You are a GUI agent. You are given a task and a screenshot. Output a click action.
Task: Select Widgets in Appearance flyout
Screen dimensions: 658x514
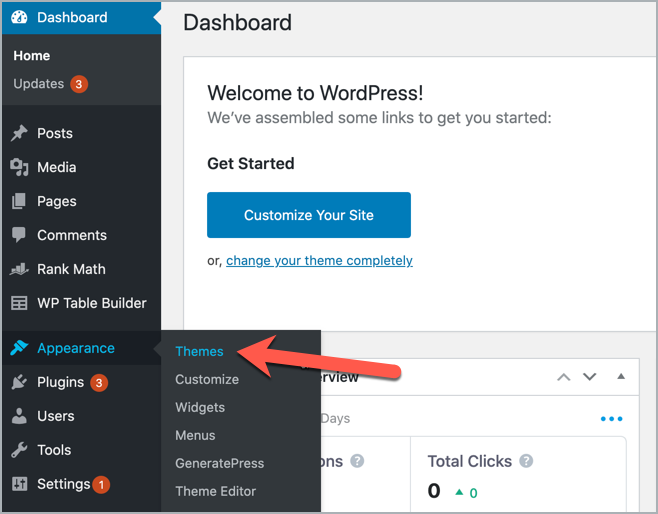[x=200, y=407]
